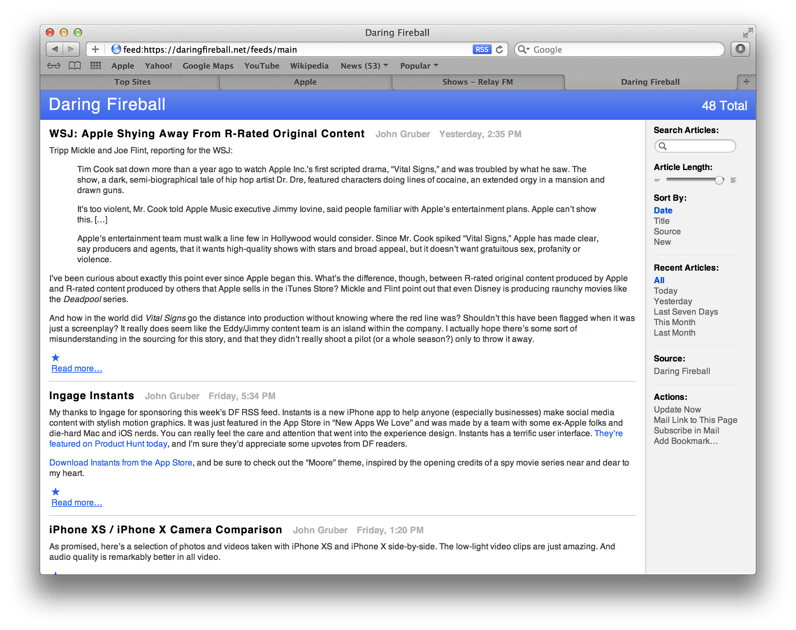This screenshot has height=630, width=796.
Task: Filter articles to Last Seven Days
Action: point(686,312)
